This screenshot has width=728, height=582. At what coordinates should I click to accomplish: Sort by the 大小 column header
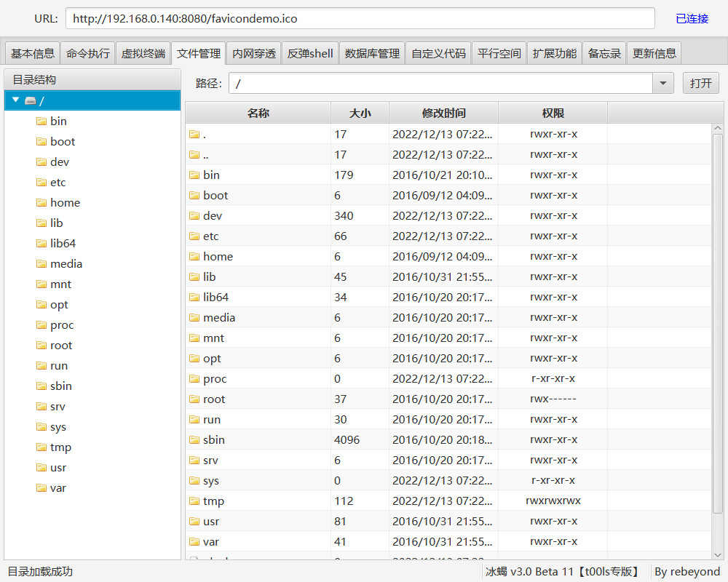tap(360, 113)
